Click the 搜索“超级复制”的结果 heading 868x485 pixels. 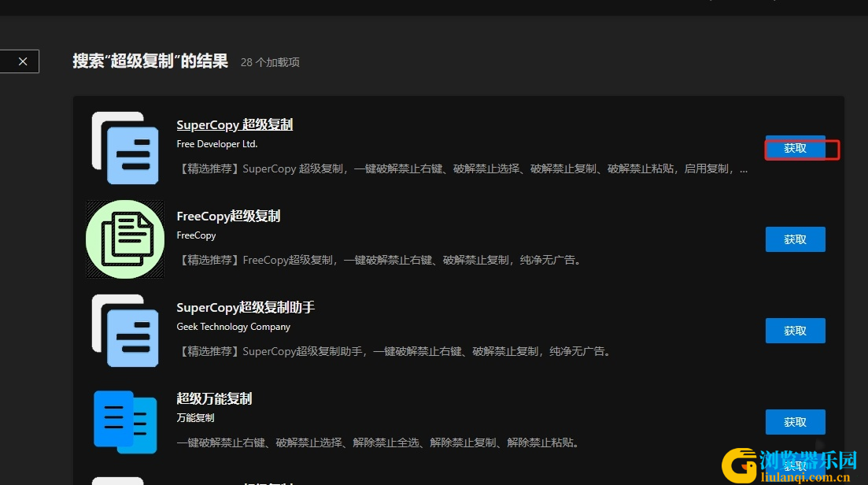[x=150, y=61]
